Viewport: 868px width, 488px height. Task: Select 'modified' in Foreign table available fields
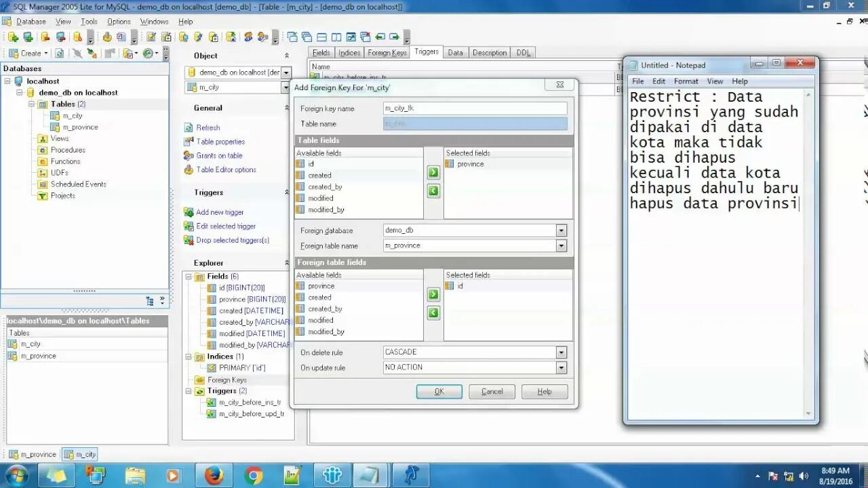pos(320,321)
